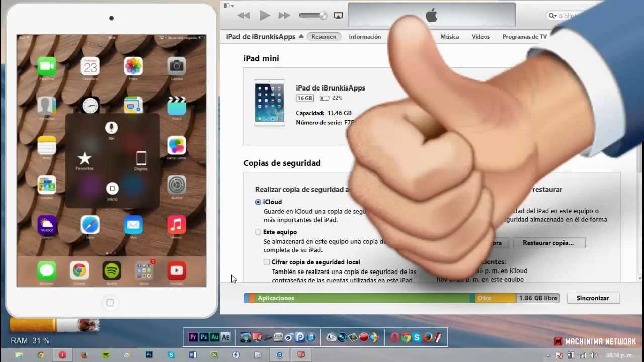This screenshot has height=362, width=644.
Task: Open the Contacts app on iPad
Action: point(47,106)
